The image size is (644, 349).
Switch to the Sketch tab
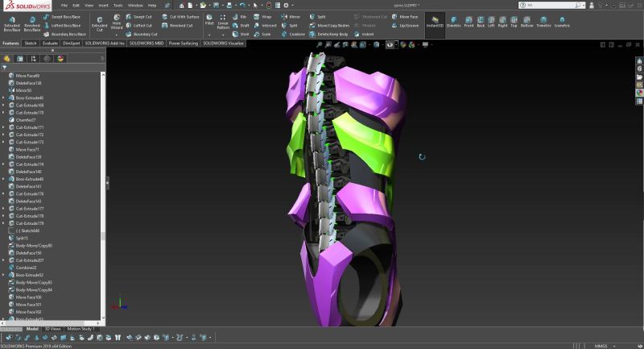[x=31, y=44]
